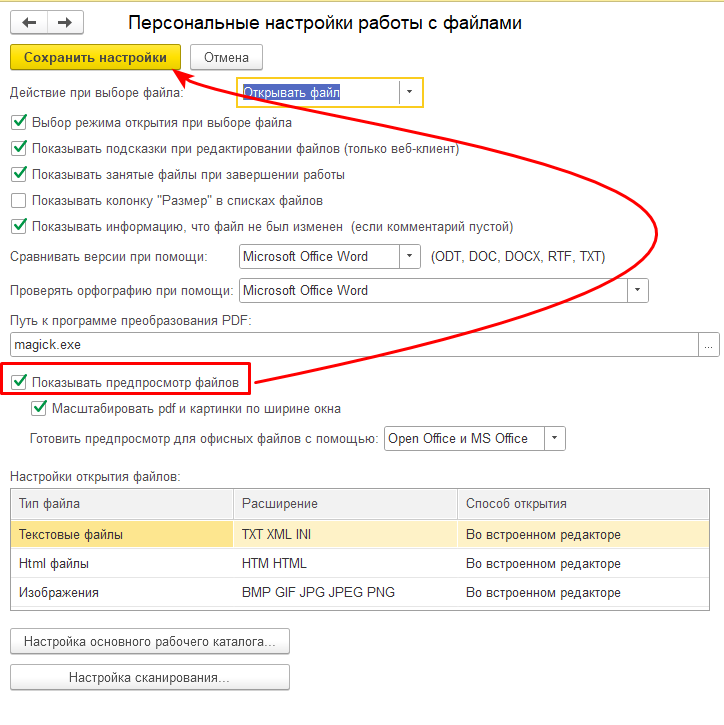Toggle Масштабировать pdf и картинки checkbox
The image size is (724, 725).
(40, 408)
